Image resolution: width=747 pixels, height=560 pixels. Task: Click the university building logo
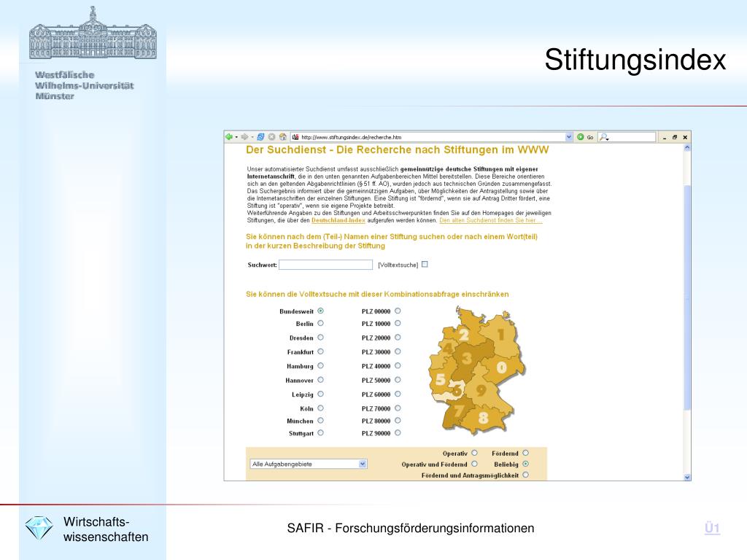point(93,33)
